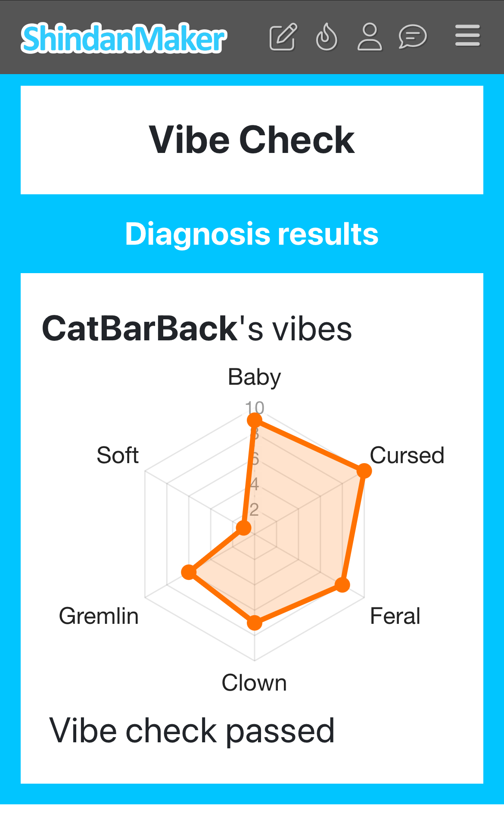
Task: Click the Feral data point on chart
Action: 342,585
